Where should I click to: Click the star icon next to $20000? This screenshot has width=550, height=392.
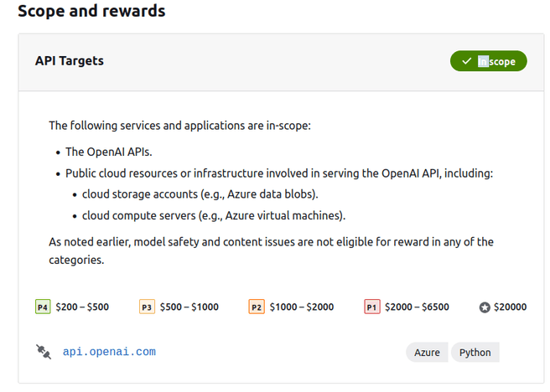pyautogui.click(x=485, y=307)
